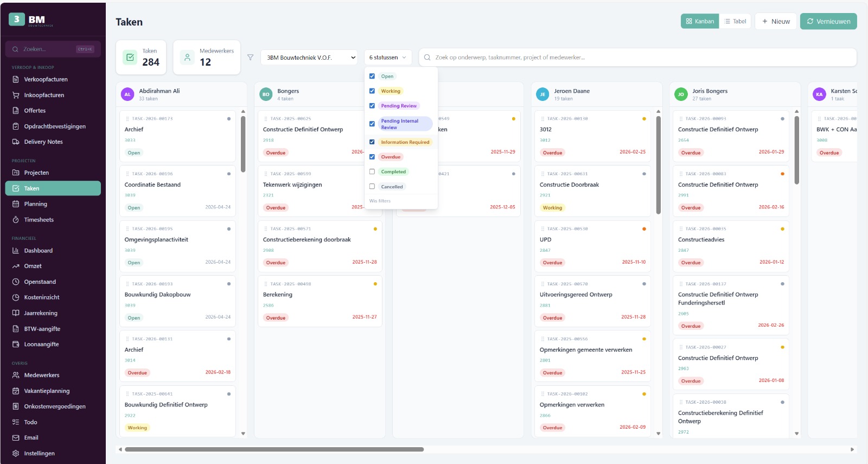Collapse the 6 statussen dropdown
The height and width of the screenshot is (464, 868).
click(387, 58)
